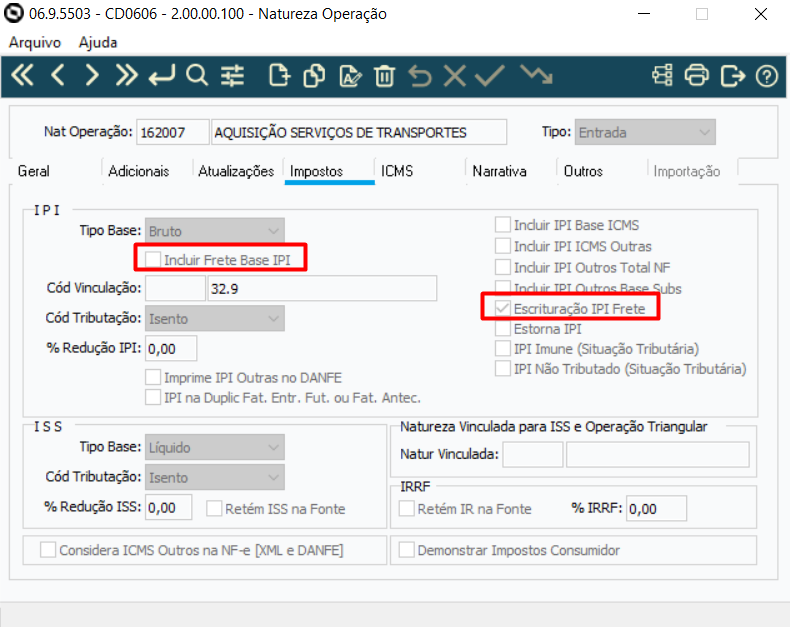
Task: Enable Incluir IPI ICMS Outras
Action: [x=502, y=246]
